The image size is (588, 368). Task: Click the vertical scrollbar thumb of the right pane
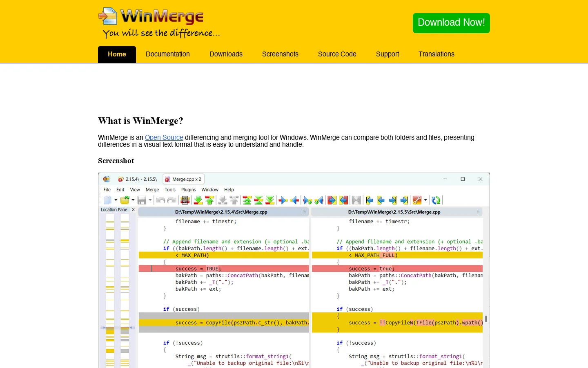coord(486,319)
